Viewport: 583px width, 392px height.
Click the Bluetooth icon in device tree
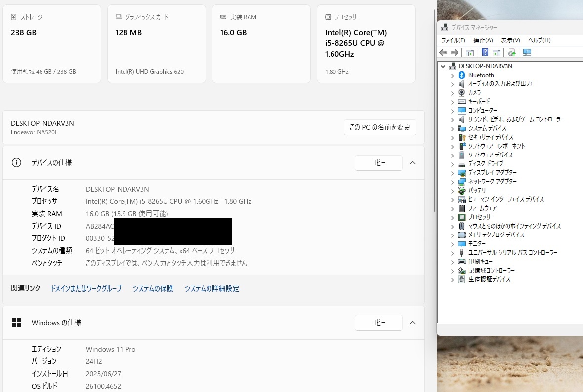462,75
